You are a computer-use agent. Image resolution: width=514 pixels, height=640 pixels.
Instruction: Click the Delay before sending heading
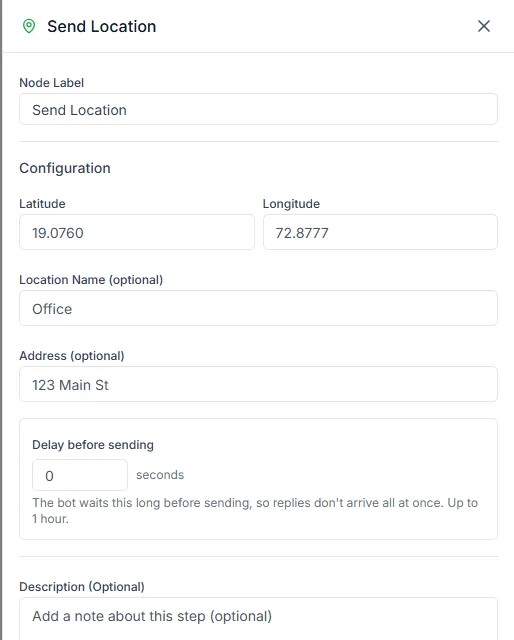[x=93, y=445]
